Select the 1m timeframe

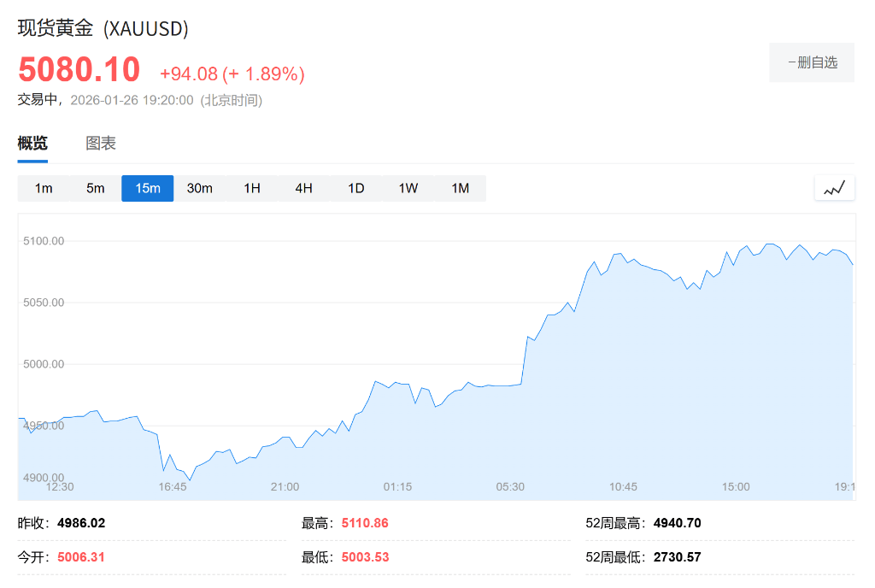(x=44, y=188)
